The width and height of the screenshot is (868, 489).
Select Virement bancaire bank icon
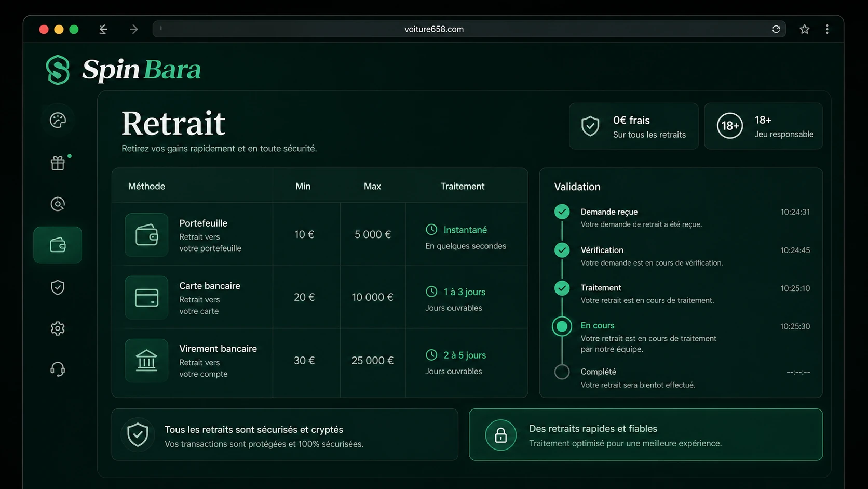point(146,361)
